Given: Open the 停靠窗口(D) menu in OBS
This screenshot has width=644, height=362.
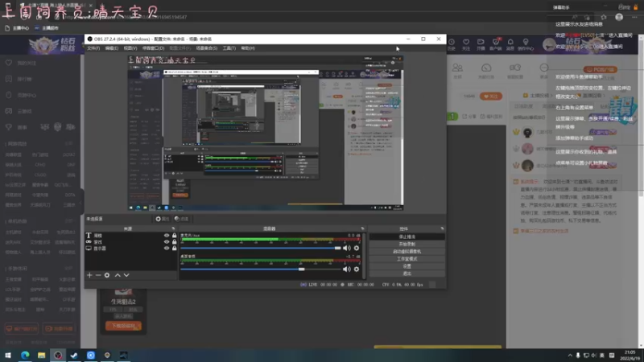Looking at the screenshot, I should click(153, 48).
